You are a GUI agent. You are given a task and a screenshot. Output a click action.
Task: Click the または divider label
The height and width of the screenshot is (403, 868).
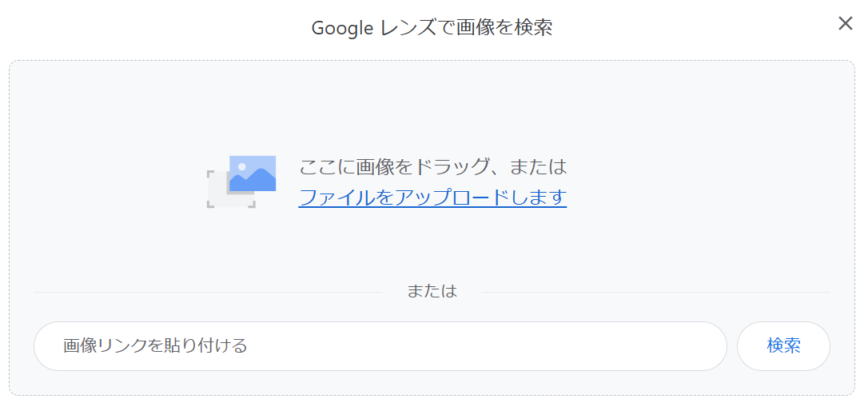[432, 291]
